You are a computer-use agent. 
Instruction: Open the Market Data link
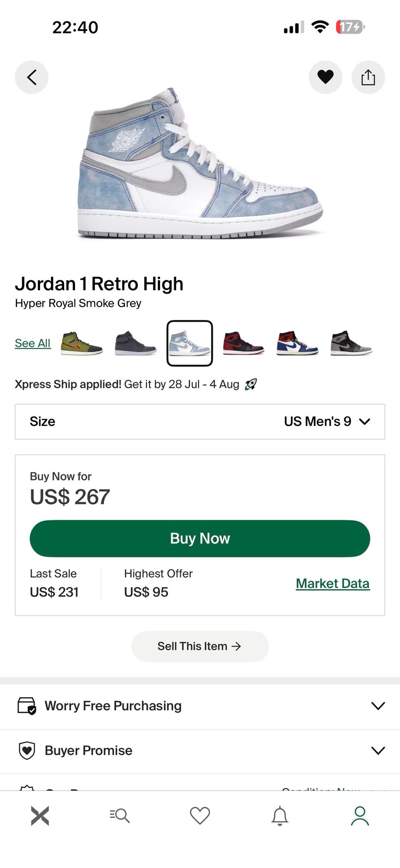coord(333,584)
